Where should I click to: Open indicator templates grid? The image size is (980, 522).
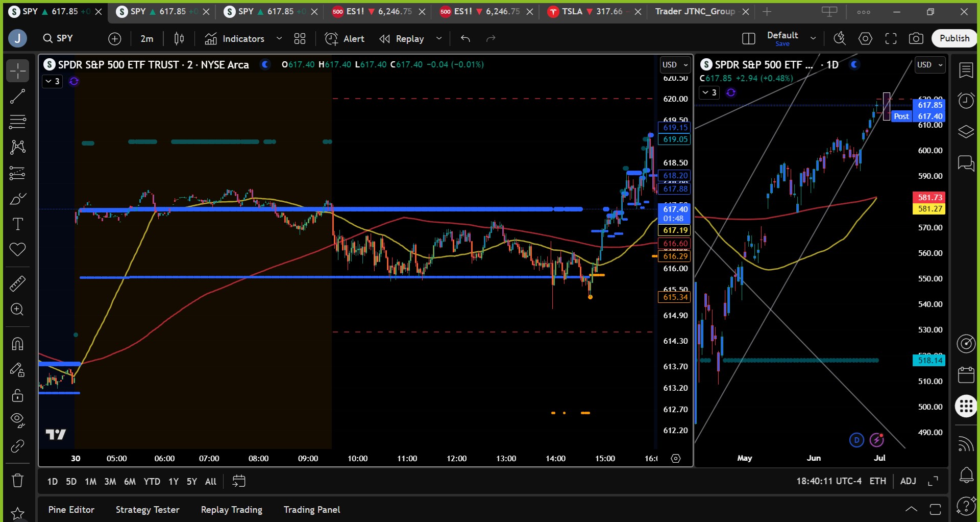(x=300, y=38)
